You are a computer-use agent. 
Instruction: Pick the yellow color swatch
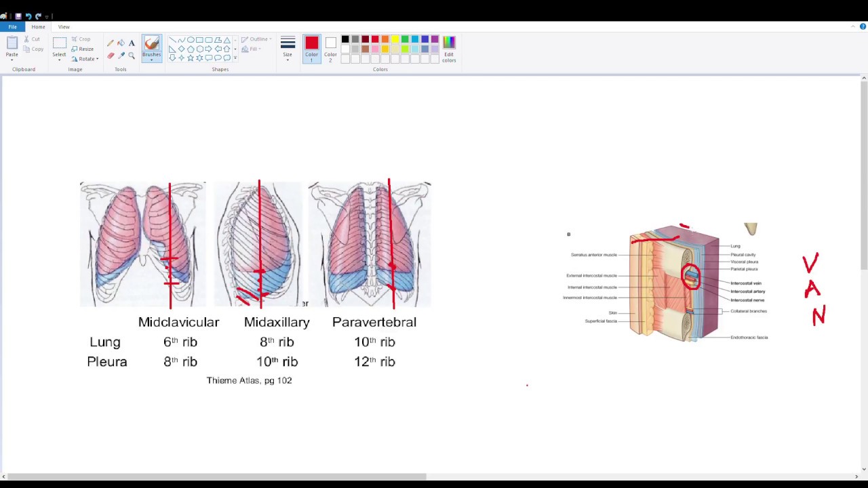tap(395, 39)
